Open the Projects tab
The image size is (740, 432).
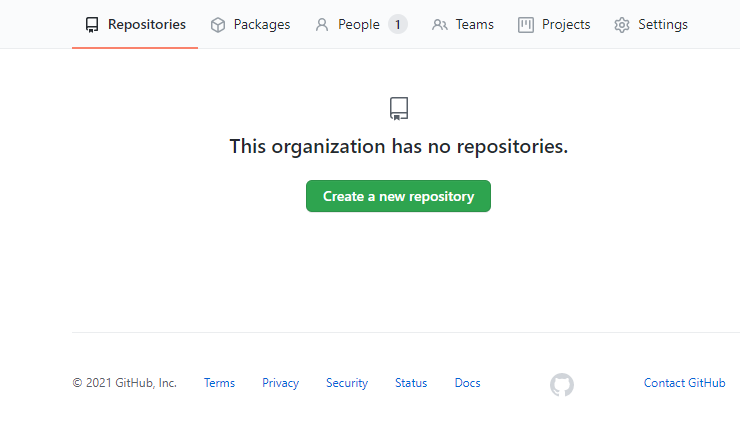(x=554, y=25)
